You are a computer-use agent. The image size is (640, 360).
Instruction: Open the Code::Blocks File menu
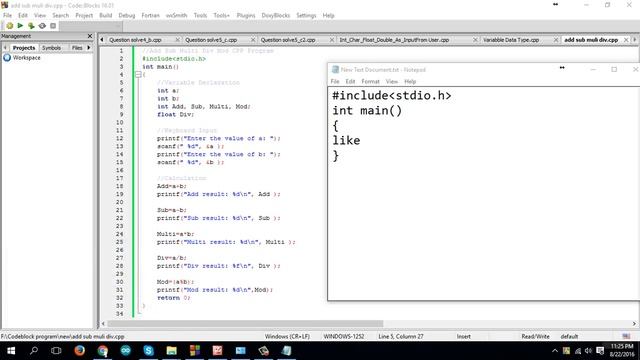(7, 15)
